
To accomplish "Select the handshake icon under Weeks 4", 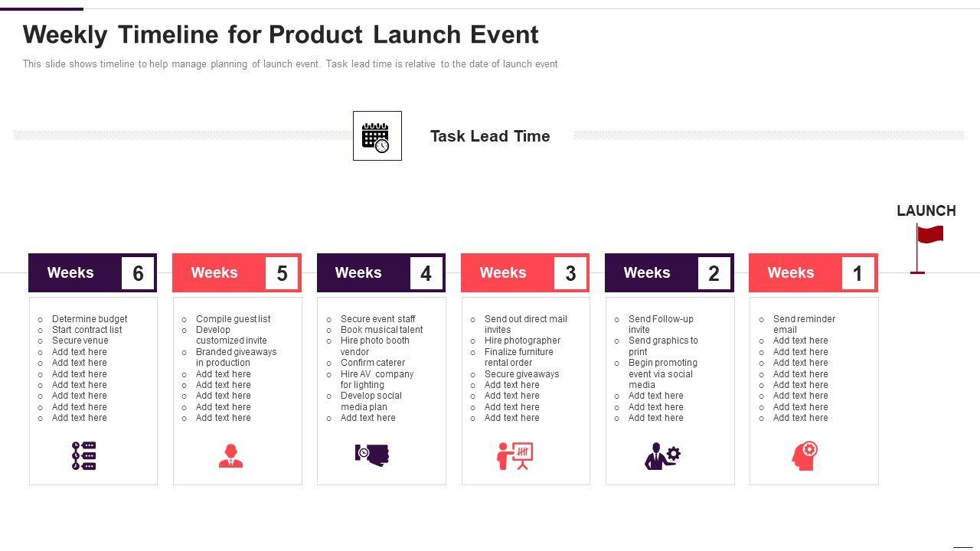I will pyautogui.click(x=372, y=455).
